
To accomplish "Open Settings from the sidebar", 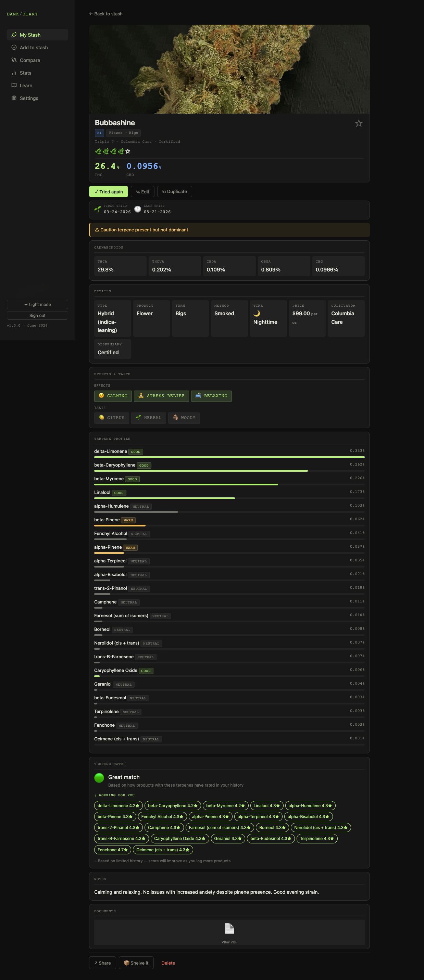I will 37,98.
